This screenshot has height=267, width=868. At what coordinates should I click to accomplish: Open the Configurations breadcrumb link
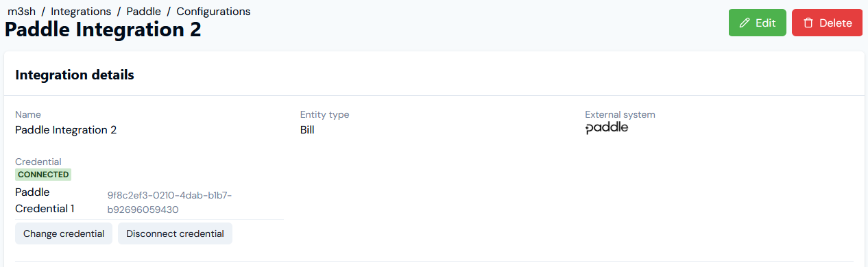point(213,12)
